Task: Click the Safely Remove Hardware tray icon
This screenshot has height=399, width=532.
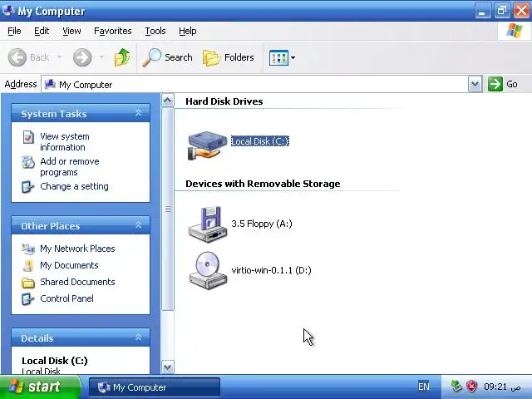Action: tap(456, 387)
